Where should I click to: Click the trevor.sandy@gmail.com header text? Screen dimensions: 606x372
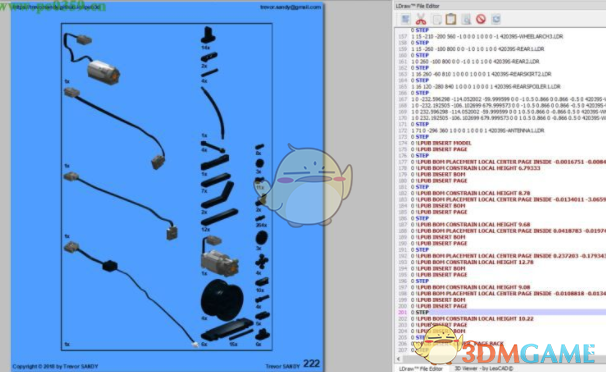pyautogui.click(x=290, y=7)
